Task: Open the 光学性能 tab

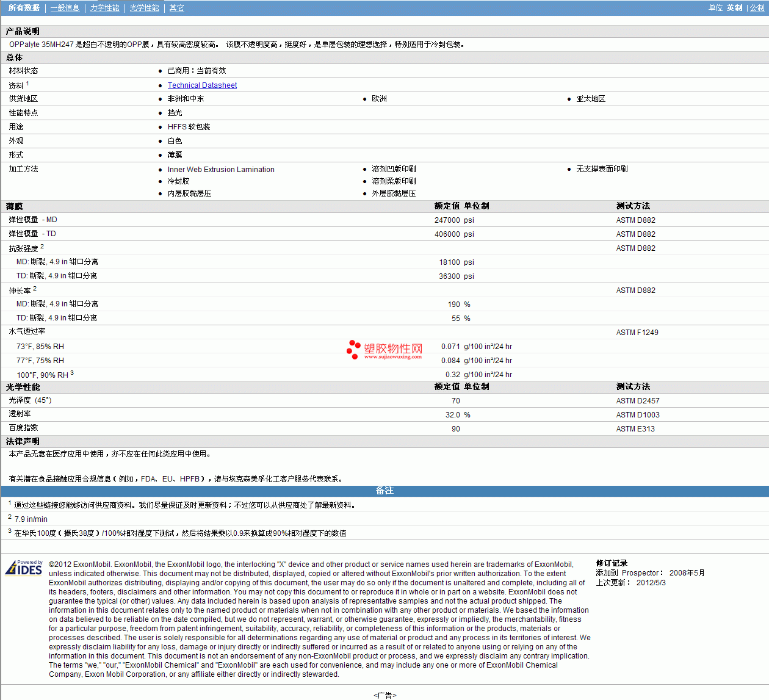Action: click(x=144, y=8)
